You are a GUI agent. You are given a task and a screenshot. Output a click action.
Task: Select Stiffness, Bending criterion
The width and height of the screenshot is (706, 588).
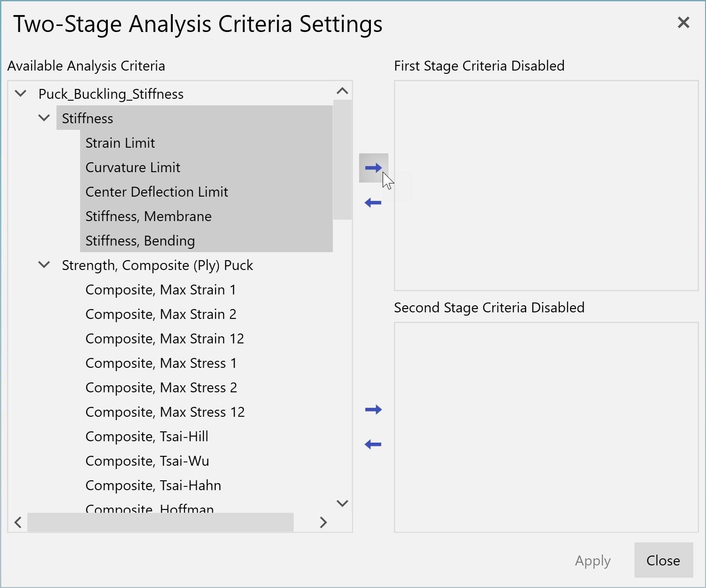[x=206, y=241]
